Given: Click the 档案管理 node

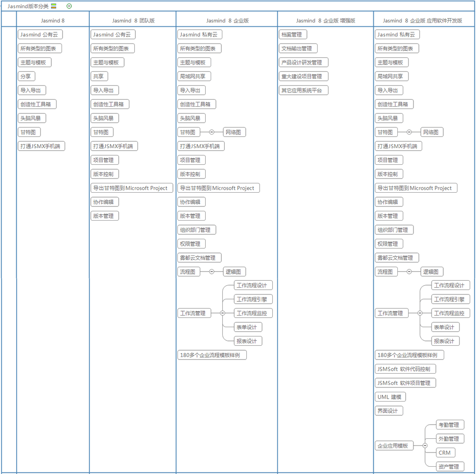Looking at the screenshot, I should pyautogui.click(x=291, y=35).
